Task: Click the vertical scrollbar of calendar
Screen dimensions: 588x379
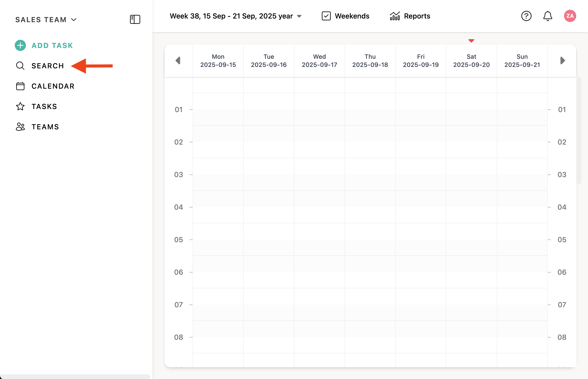Action: (578, 131)
